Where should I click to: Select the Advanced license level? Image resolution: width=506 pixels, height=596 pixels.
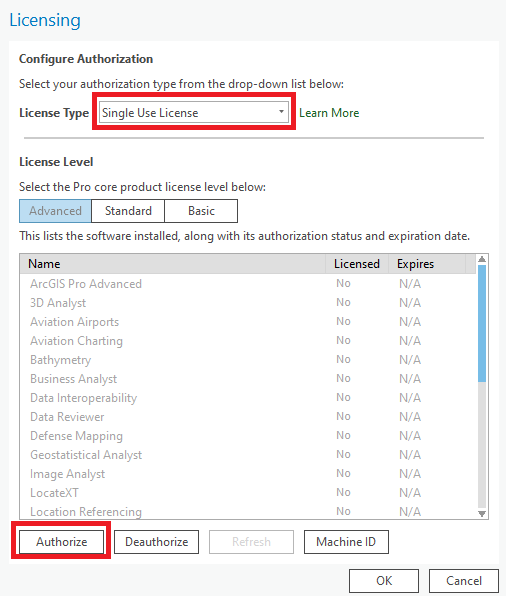56,211
